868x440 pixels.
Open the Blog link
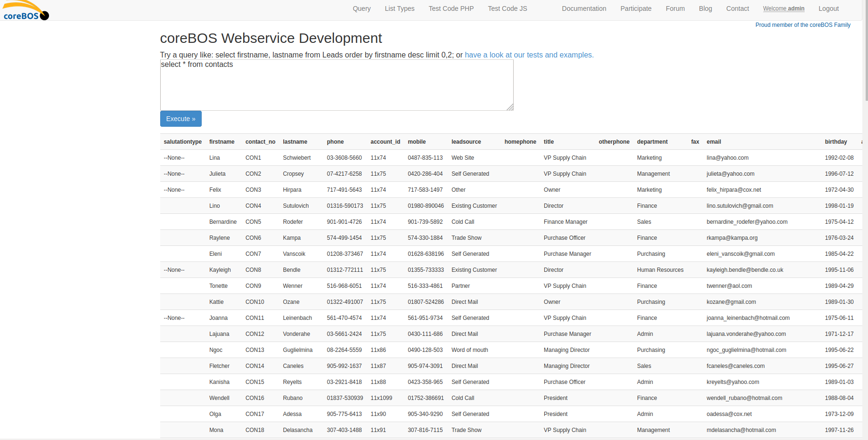(705, 8)
